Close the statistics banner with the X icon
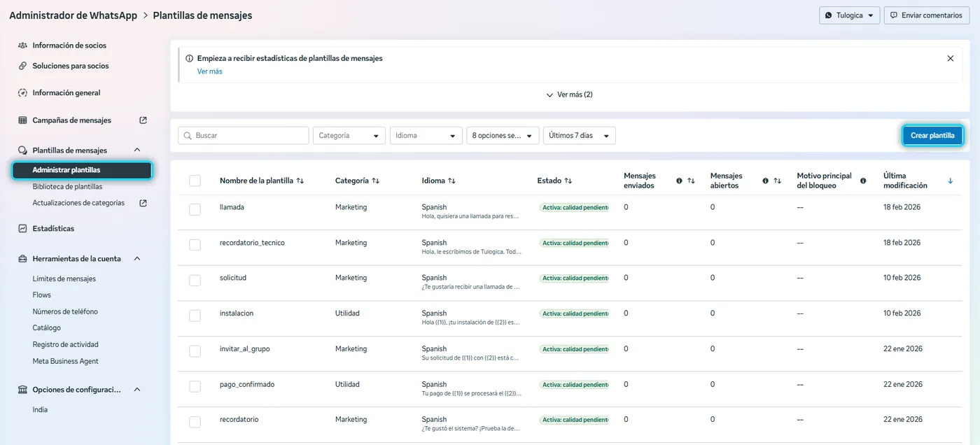Viewport: 980px width, 445px height. click(951, 59)
